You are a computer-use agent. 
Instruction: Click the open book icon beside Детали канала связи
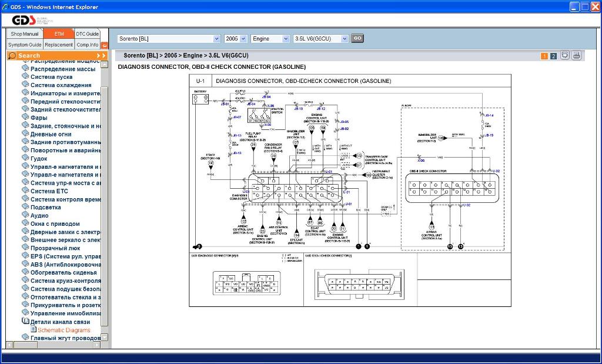25,322
